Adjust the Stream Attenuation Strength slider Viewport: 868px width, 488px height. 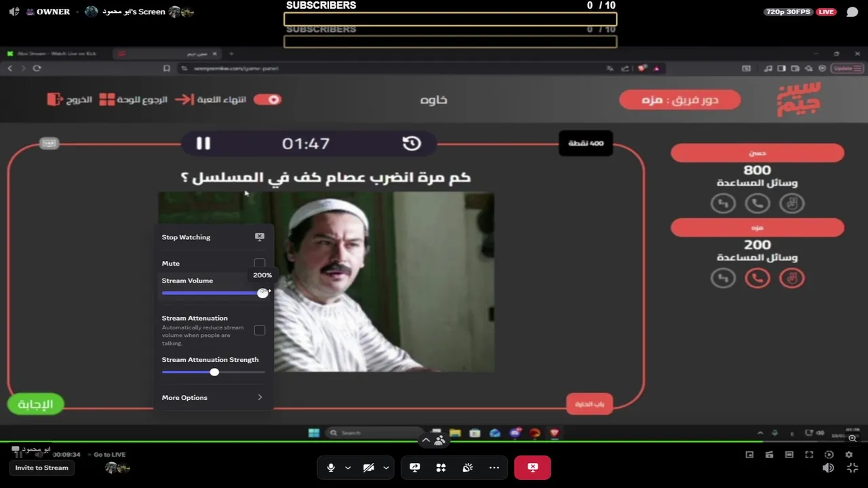(x=214, y=372)
